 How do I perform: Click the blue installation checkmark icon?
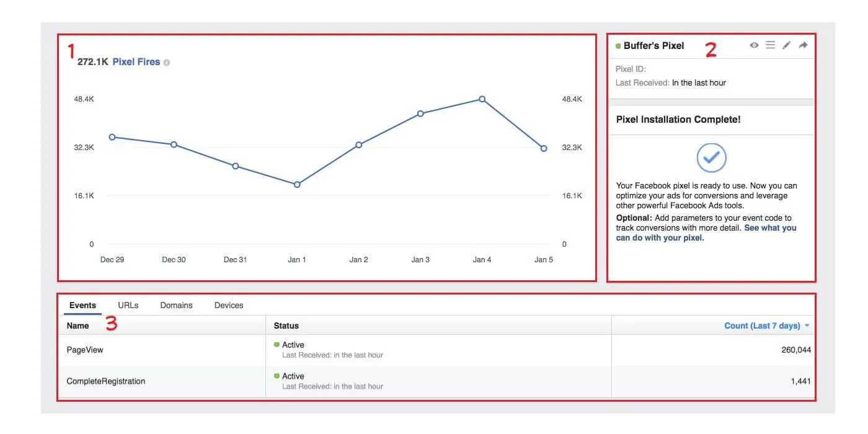pyautogui.click(x=712, y=158)
